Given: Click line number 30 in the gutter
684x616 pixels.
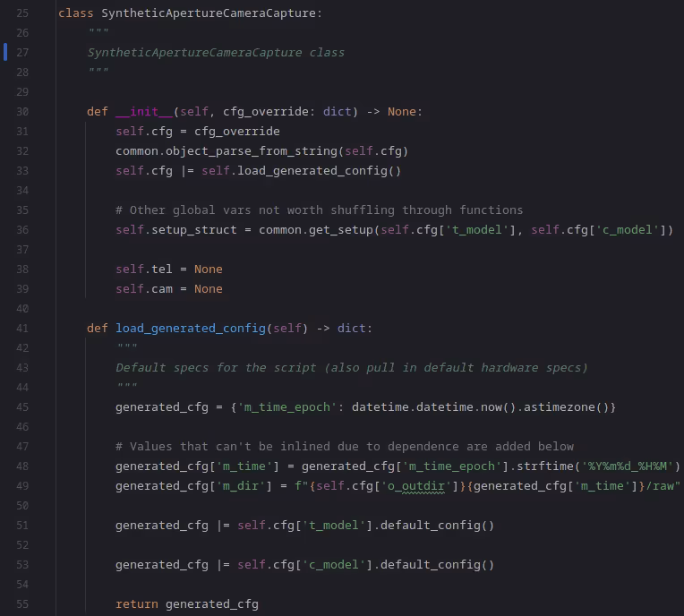Looking at the screenshot, I should pos(22,112).
